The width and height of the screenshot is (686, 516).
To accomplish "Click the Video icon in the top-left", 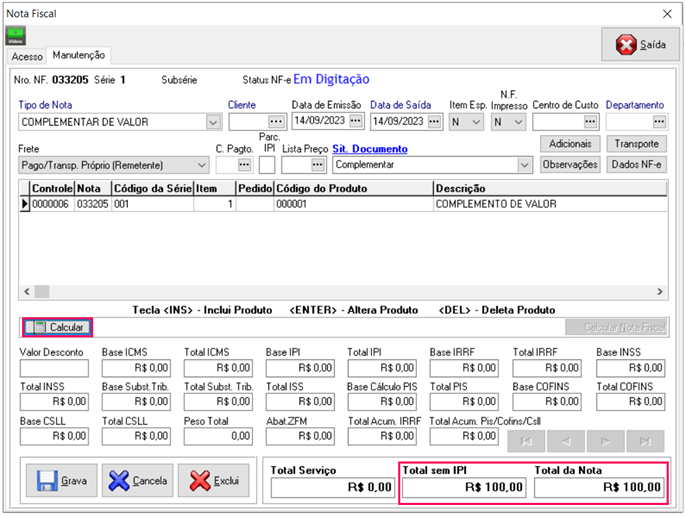I will (16, 36).
